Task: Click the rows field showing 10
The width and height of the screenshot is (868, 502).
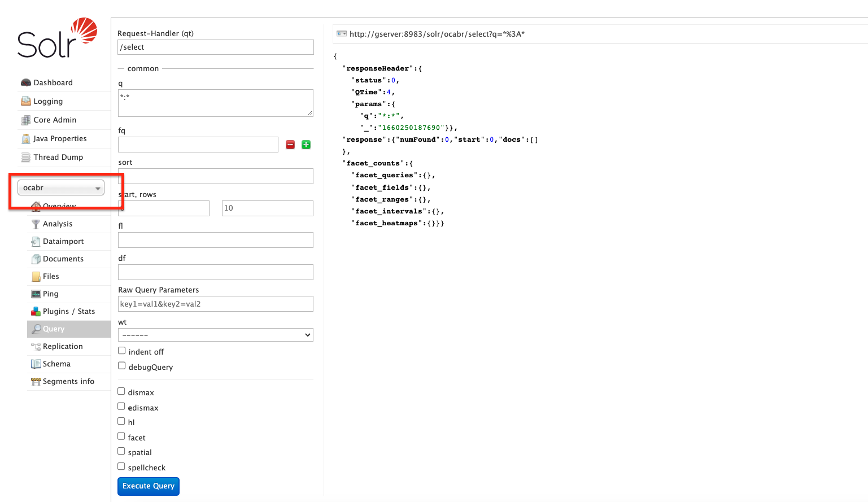Action: 268,208
